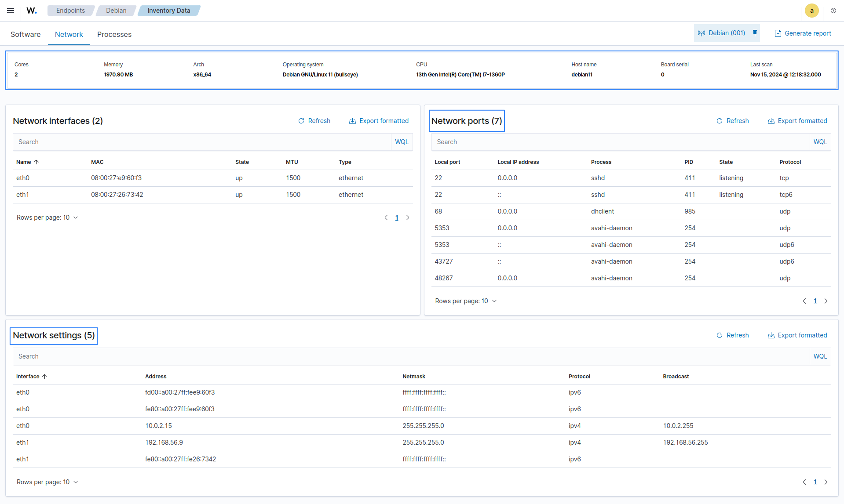Click Generate report
This screenshot has height=504, width=844.
coord(803,33)
